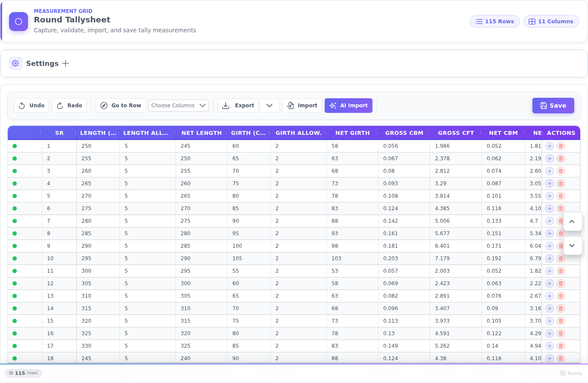Click the Ready status indicator
Image resolution: width=588 pixels, height=383 pixels.
tap(571, 373)
